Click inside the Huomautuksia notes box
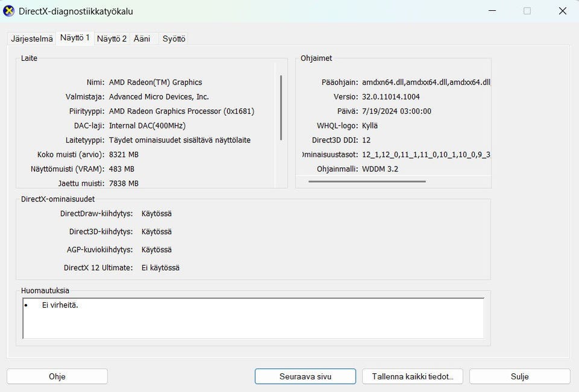This screenshot has height=392, width=579. tap(253, 318)
